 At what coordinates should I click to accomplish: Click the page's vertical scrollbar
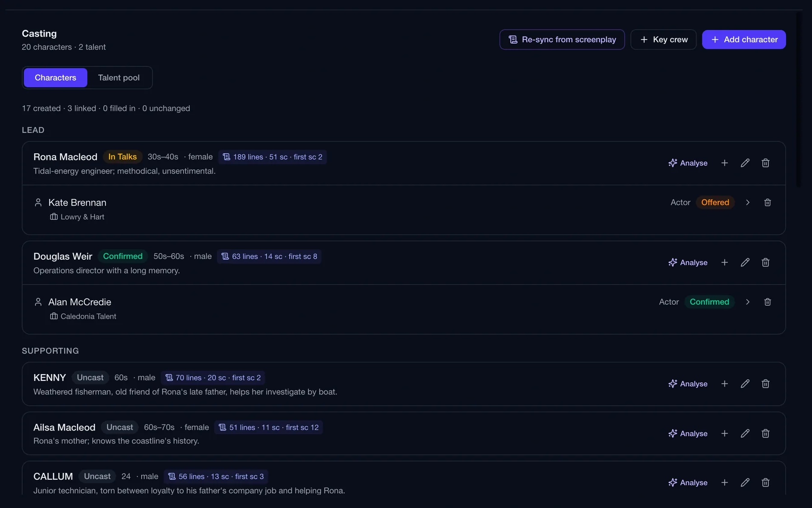coord(798,100)
